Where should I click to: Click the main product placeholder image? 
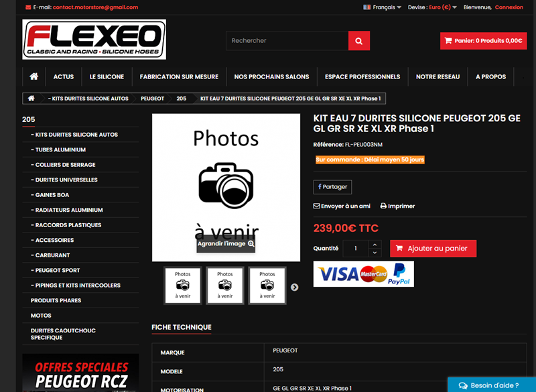[226, 188]
